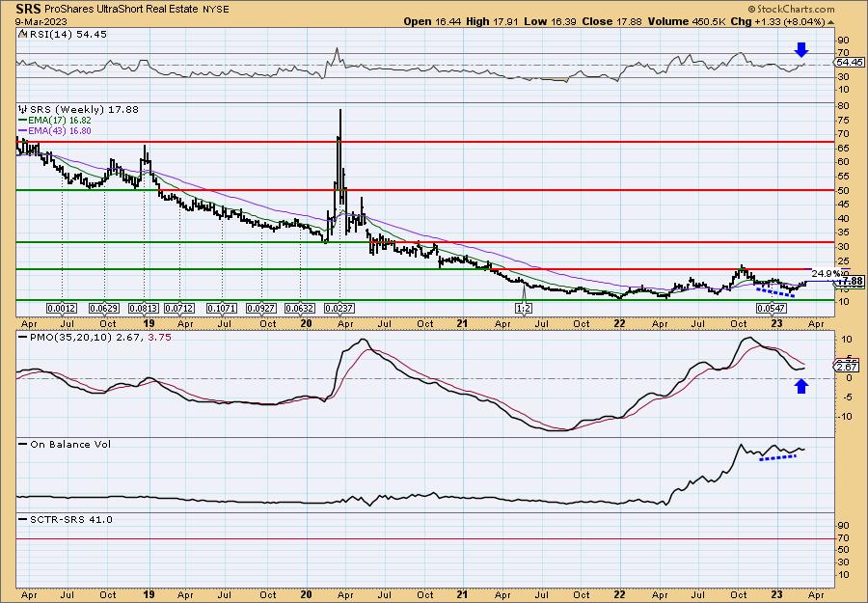Click the 17.88 price tag on right axis

click(851, 282)
